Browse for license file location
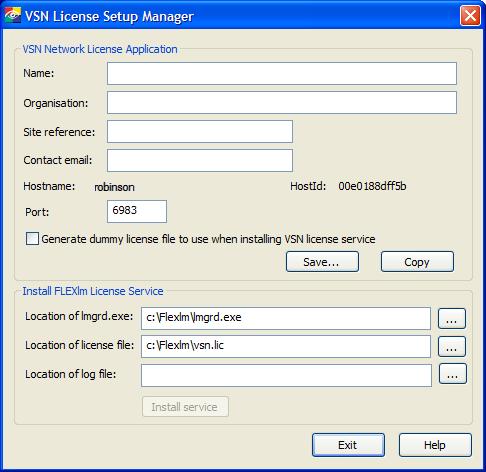The height and width of the screenshot is (472, 486). 452,346
